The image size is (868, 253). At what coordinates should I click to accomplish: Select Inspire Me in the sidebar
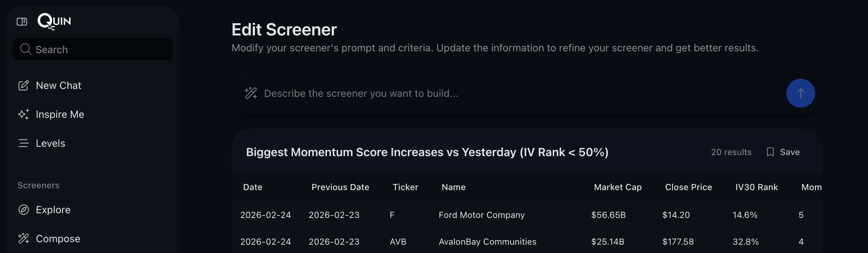click(x=60, y=114)
